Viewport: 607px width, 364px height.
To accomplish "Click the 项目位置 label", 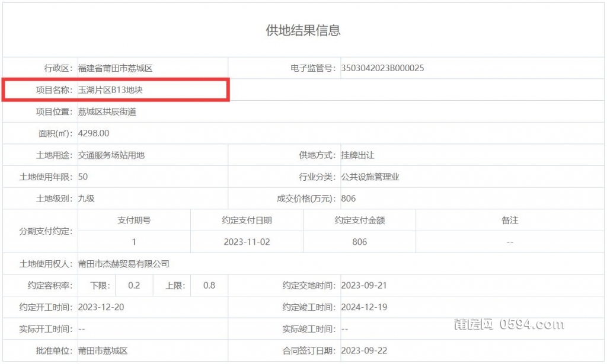I will [x=54, y=112].
